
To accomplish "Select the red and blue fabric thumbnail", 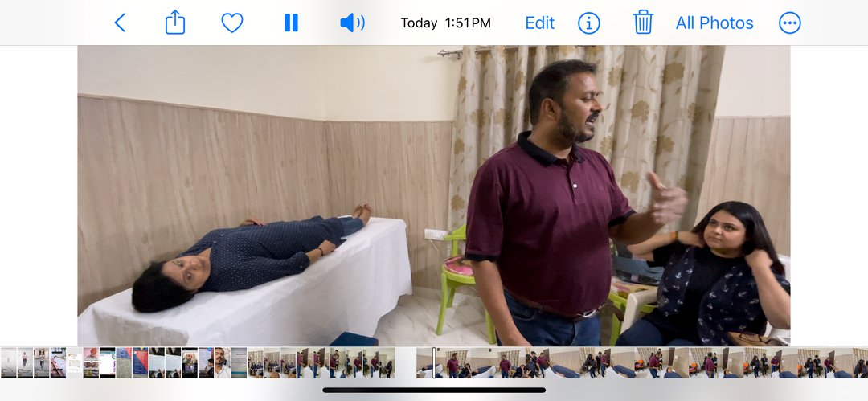I will click(x=141, y=362).
